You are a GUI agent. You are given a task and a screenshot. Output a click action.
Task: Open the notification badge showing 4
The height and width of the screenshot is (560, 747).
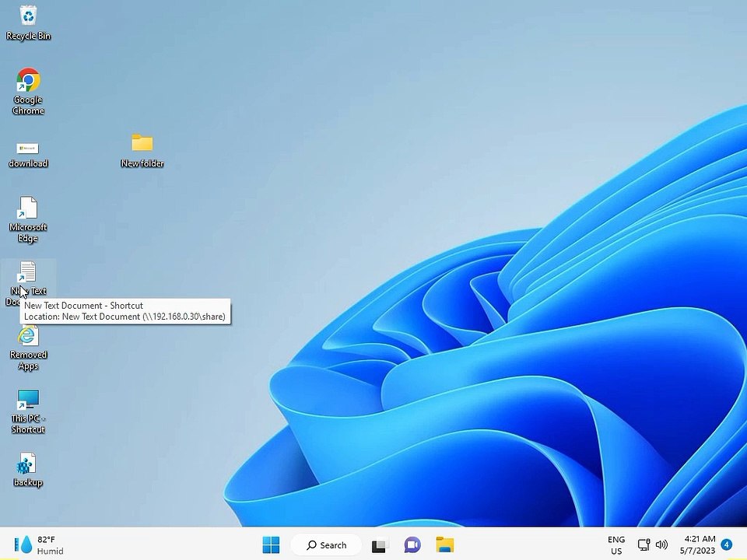727,544
